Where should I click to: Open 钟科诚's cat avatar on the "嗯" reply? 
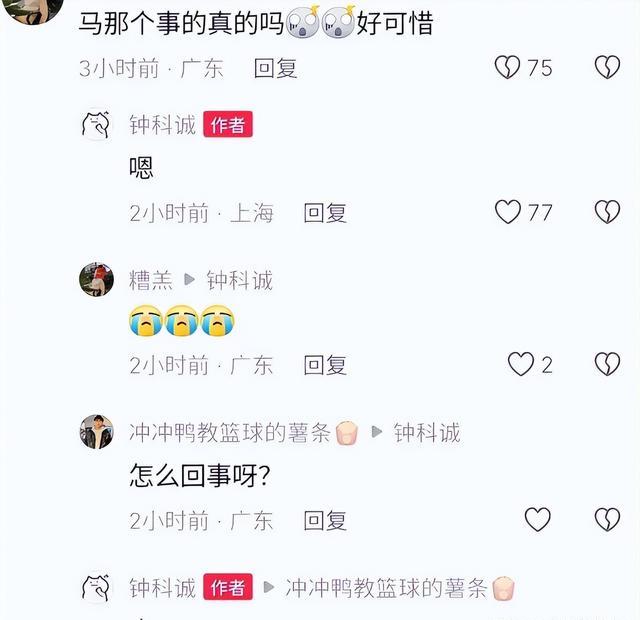tap(96, 124)
